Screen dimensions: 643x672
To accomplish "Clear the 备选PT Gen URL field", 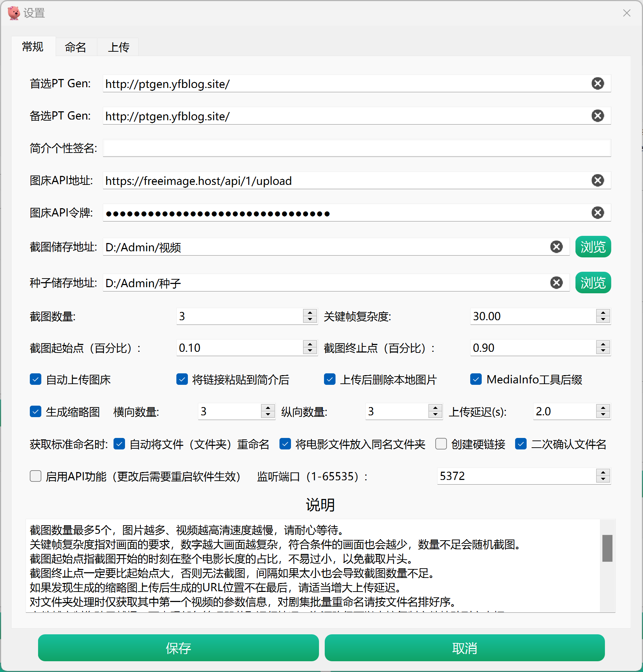I will (x=597, y=116).
